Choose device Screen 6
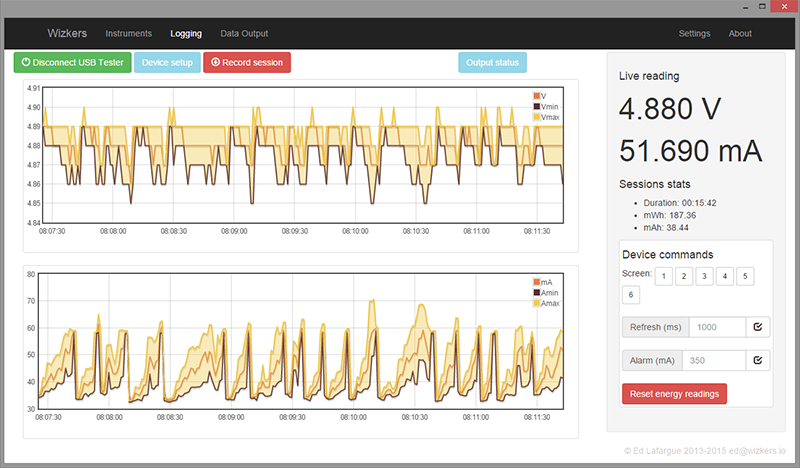 coord(631,295)
